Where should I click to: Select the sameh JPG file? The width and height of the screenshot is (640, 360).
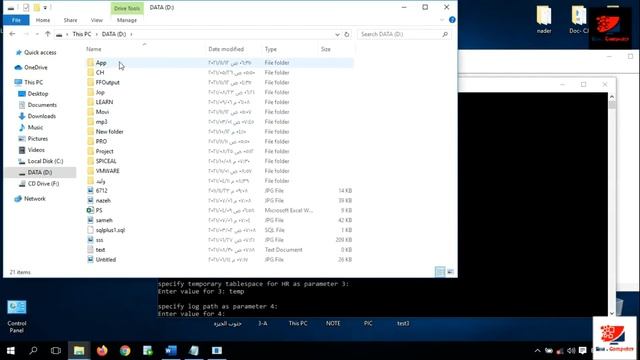[104, 220]
